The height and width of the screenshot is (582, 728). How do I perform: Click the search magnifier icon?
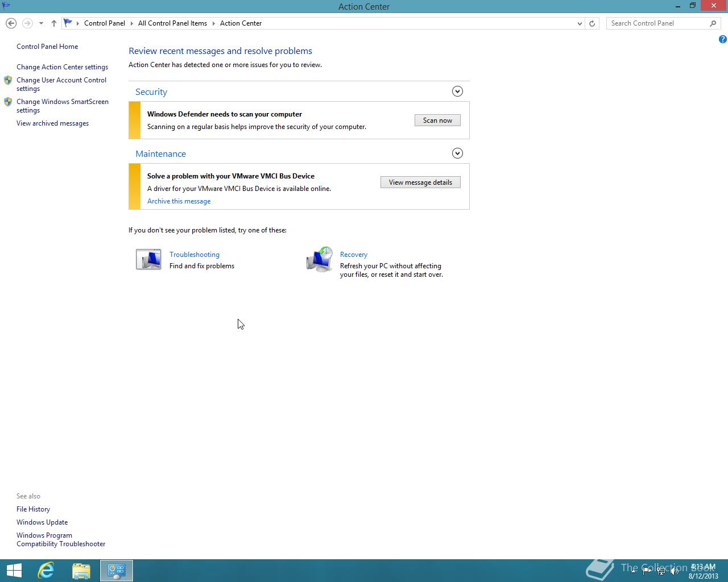713,23
